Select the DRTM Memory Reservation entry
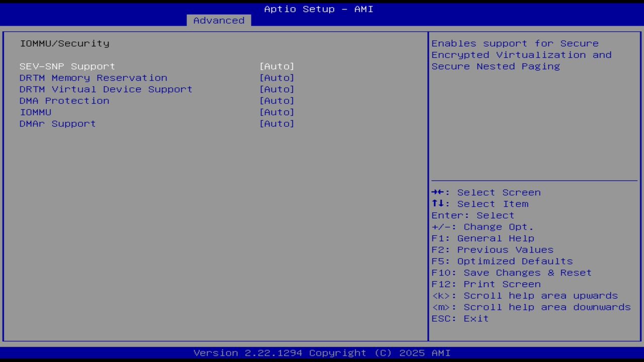 pos(93,77)
